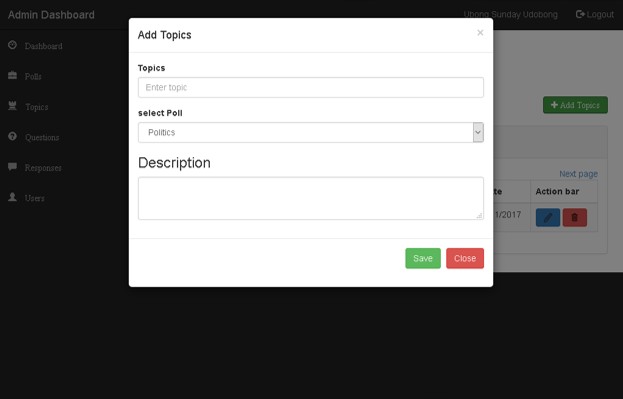This screenshot has width=623, height=399.
Task: Dismiss the Add Topics modal with X
Action: pyautogui.click(x=480, y=33)
